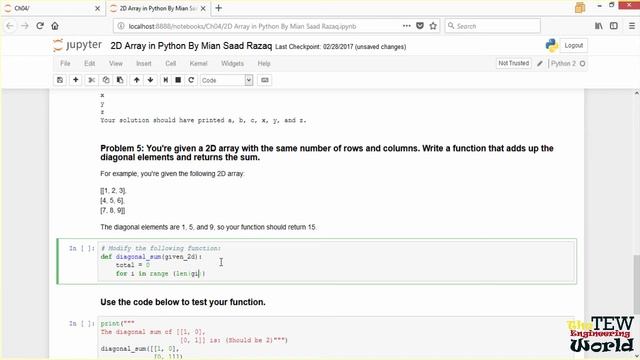Click the 'Your solution should have printed' output line
Screen dimensions: 640x360
coord(203,120)
